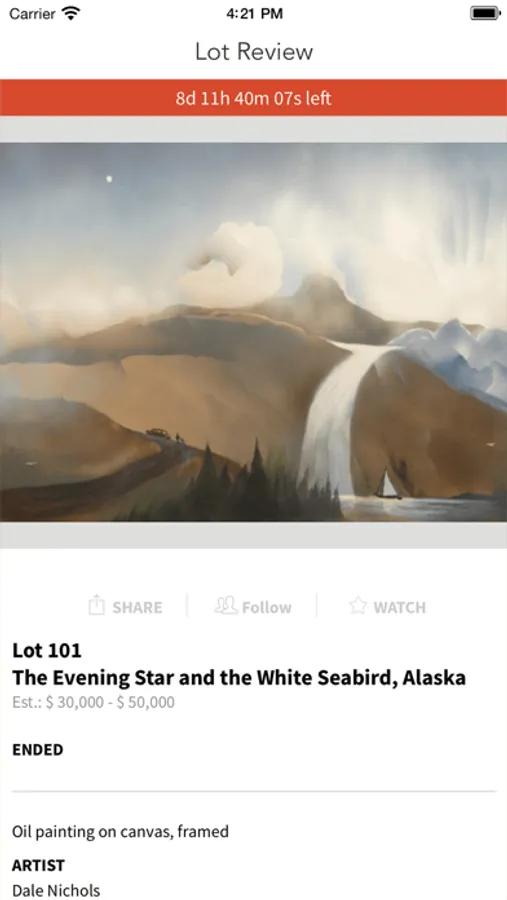The width and height of the screenshot is (507, 900).
Task: Open artist Dale Nichols
Action: tap(56, 890)
